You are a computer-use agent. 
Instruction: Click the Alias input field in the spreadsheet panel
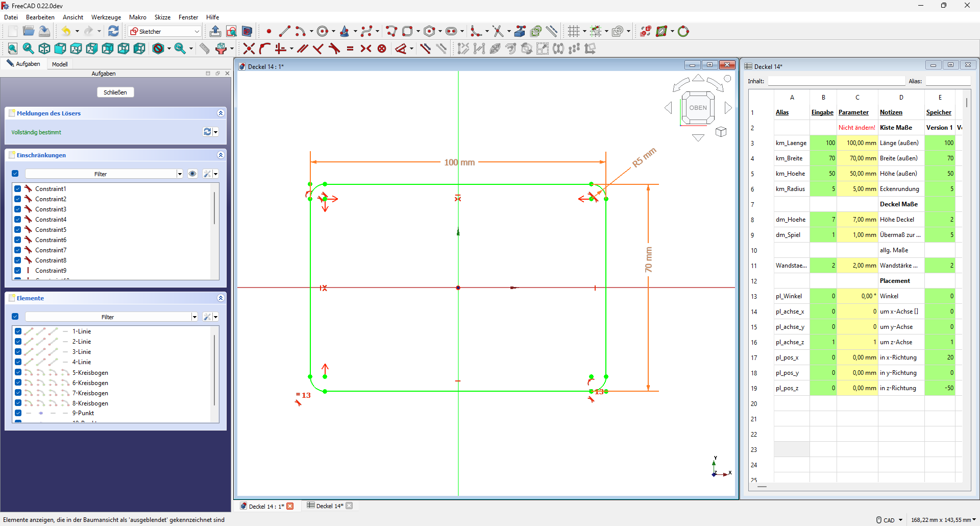(947, 81)
